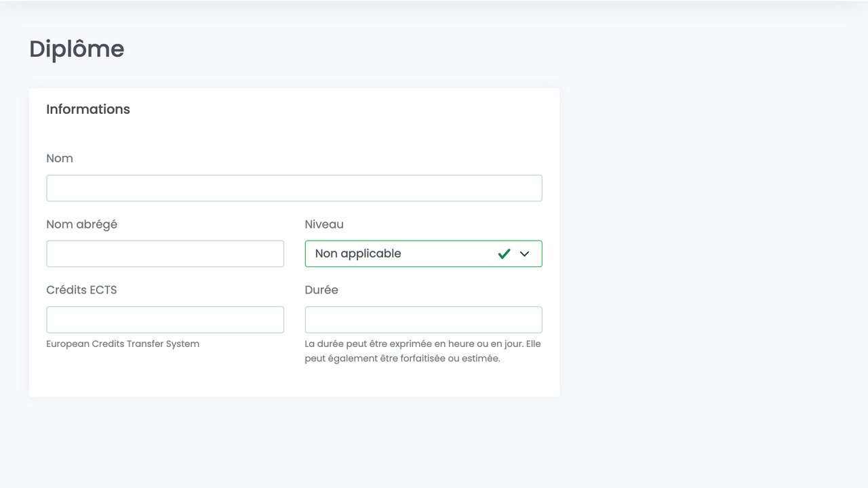Click the green checkmark validation icon
Image resolution: width=868 pixels, height=488 pixels.
[504, 253]
